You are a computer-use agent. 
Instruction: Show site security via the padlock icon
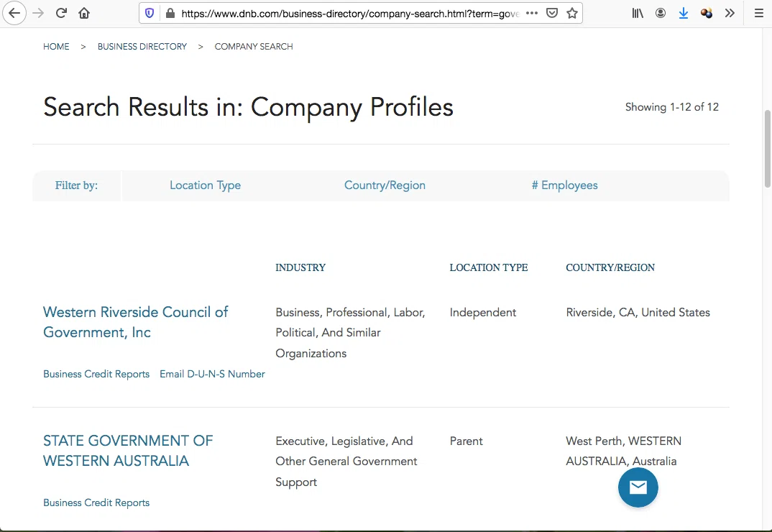pos(170,13)
